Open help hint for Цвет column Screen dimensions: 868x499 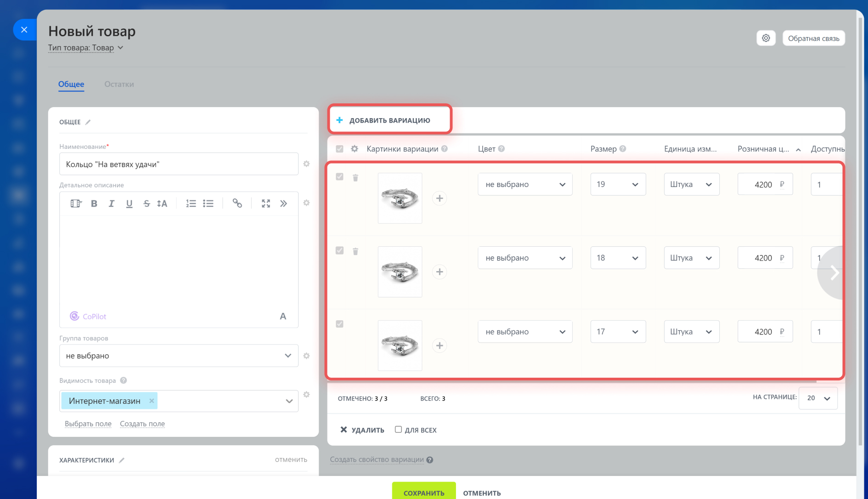tap(502, 149)
